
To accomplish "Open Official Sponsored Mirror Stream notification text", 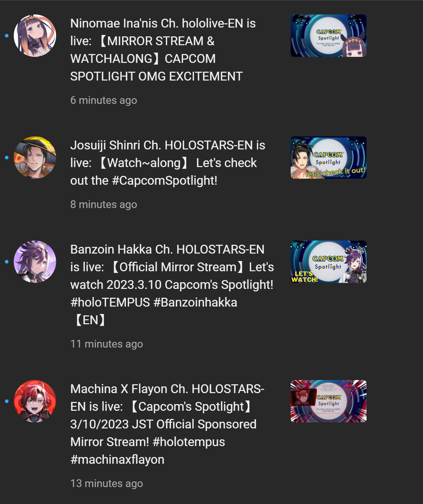I will pos(167,424).
